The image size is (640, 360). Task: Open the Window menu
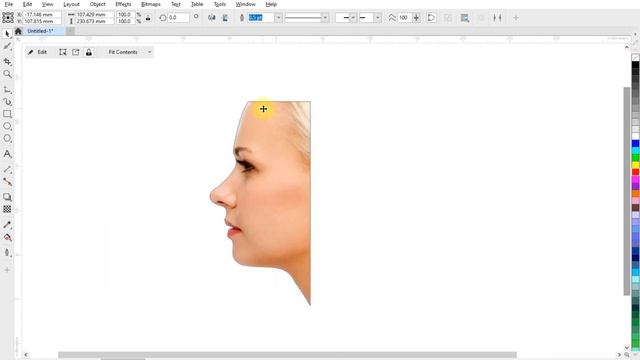tap(245, 4)
